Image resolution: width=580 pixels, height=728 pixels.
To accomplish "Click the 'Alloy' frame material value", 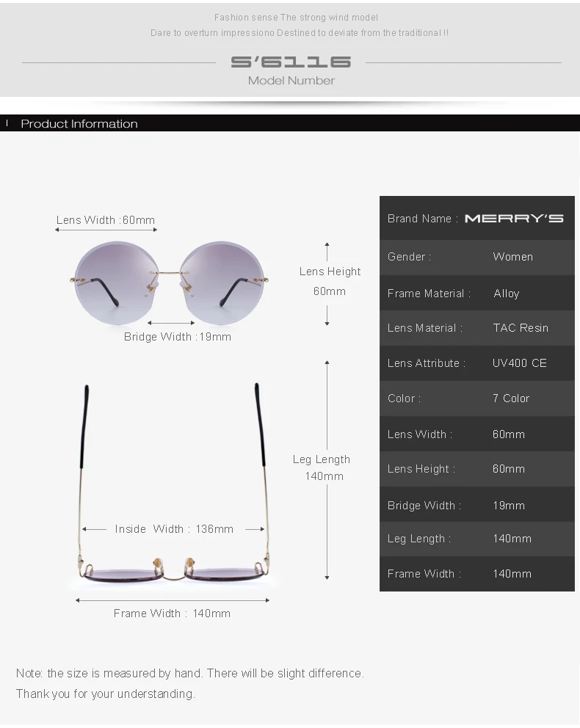I will tap(506, 294).
